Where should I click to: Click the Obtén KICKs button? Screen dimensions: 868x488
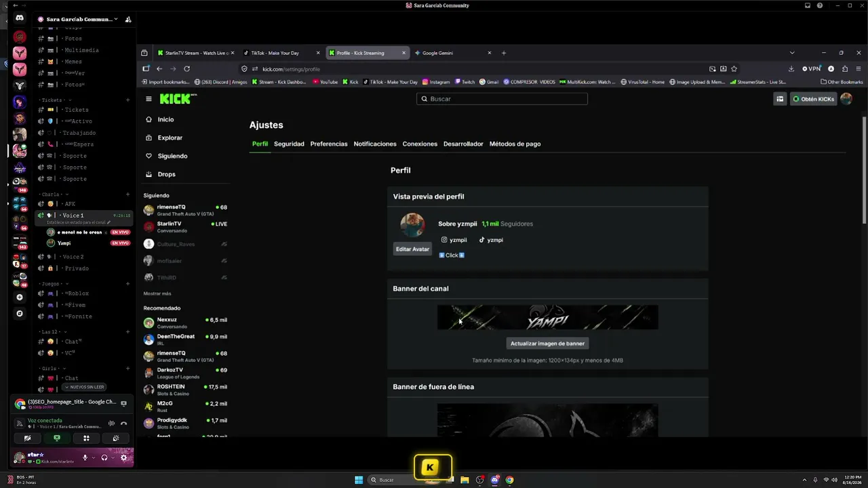tap(814, 99)
